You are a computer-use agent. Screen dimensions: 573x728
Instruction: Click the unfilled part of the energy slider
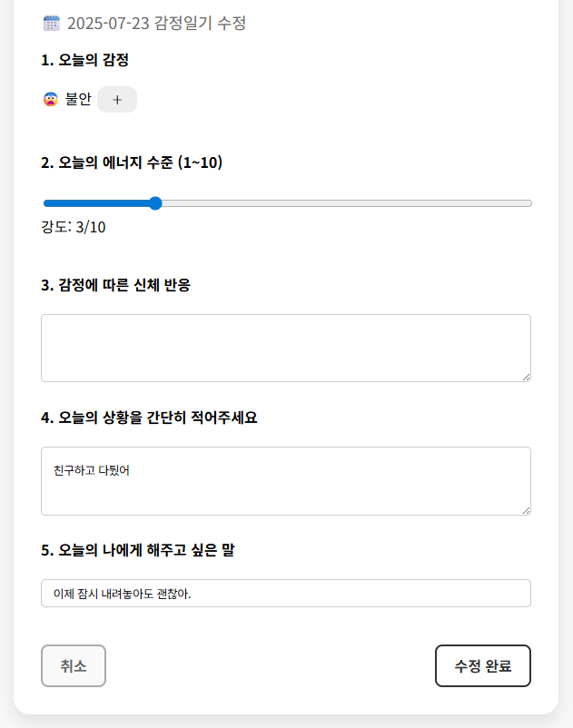point(345,203)
